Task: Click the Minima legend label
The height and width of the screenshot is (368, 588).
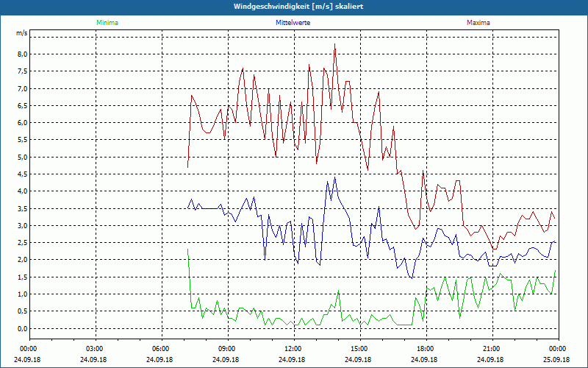Action: click(107, 23)
